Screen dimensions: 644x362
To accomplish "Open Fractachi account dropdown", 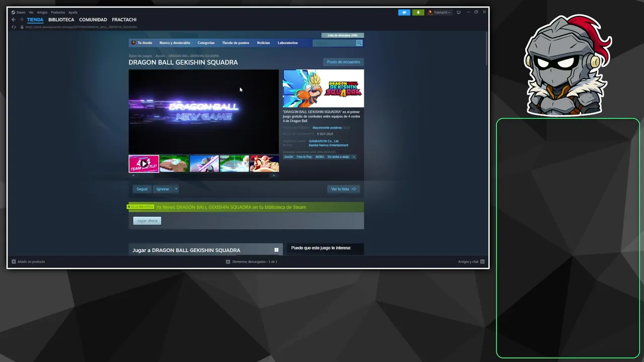I will pyautogui.click(x=439, y=12).
